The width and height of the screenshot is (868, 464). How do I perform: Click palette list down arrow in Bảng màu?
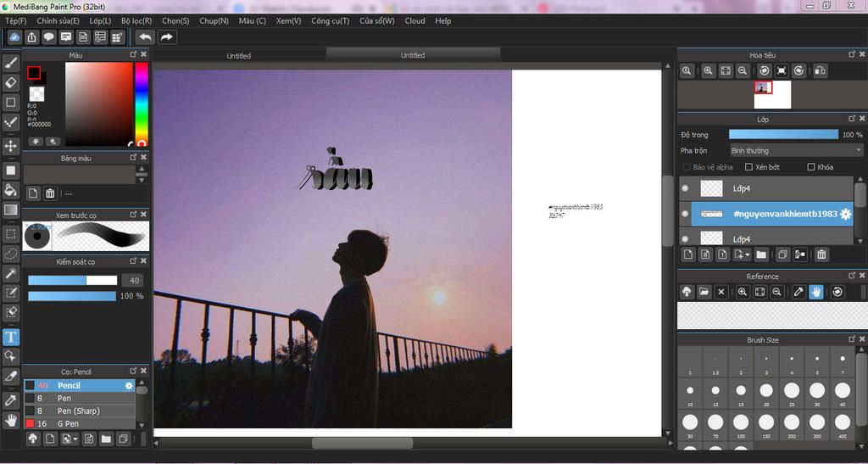[x=142, y=180]
